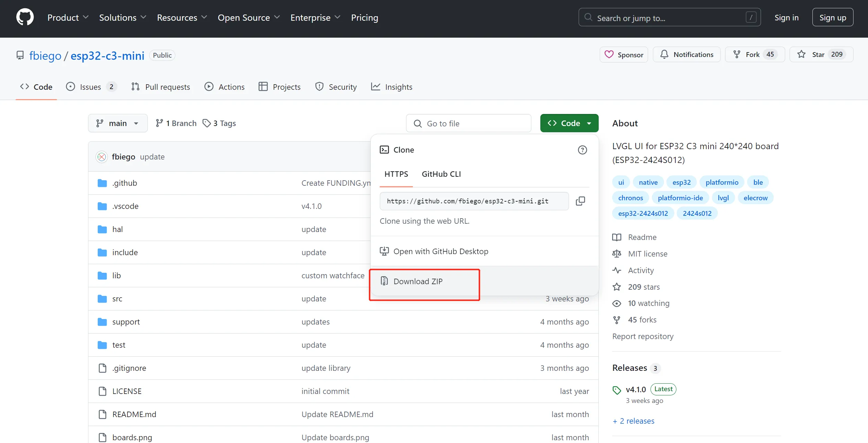Screen dimensions: 868x443
Task: Switch to the Security tab
Action: (x=336, y=87)
